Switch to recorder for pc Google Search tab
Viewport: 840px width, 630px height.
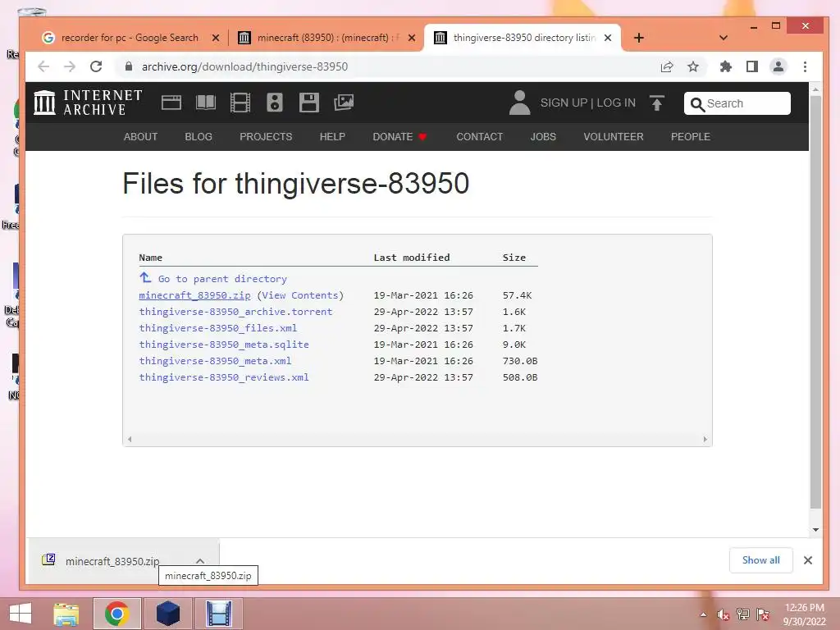click(x=130, y=38)
